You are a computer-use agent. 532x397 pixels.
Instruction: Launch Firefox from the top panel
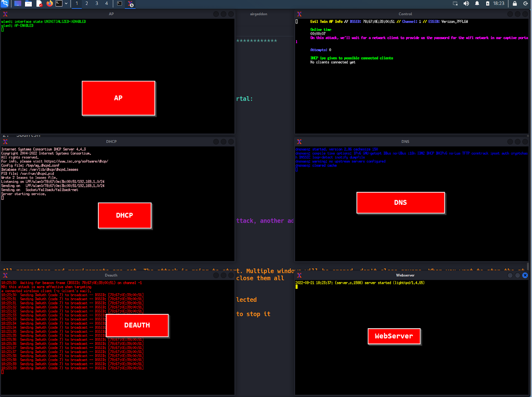coord(50,4)
